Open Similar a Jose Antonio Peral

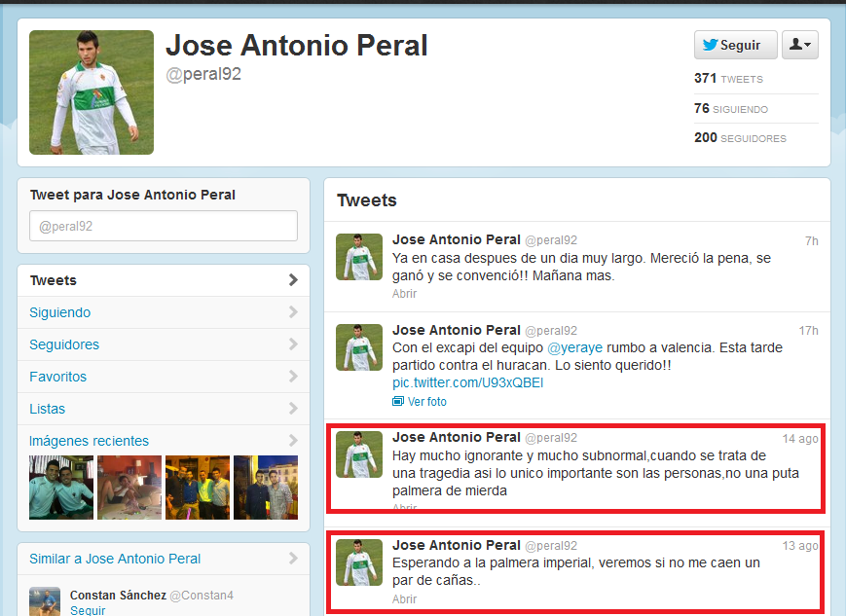coord(115,559)
